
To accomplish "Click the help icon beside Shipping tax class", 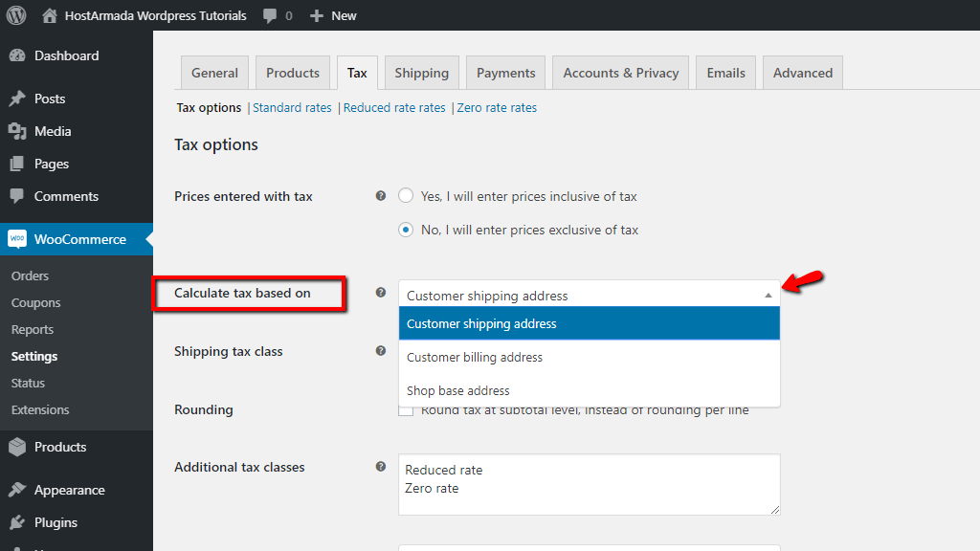I will (381, 351).
